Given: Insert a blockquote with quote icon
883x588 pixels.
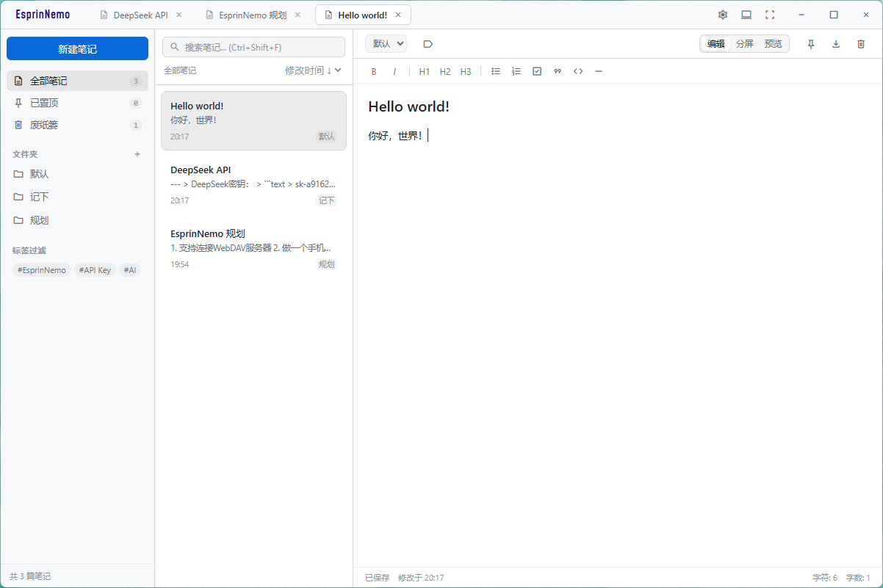Looking at the screenshot, I should (x=558, y=71).
